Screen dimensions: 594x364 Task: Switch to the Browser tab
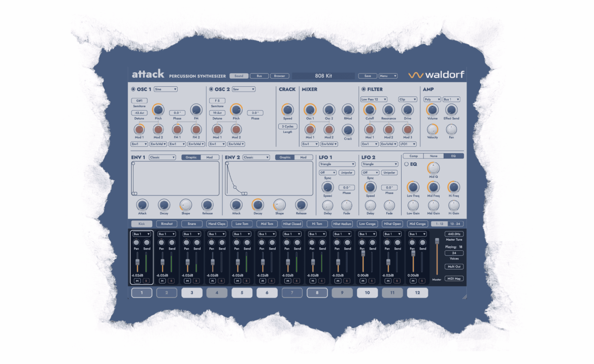pos(279,76)
